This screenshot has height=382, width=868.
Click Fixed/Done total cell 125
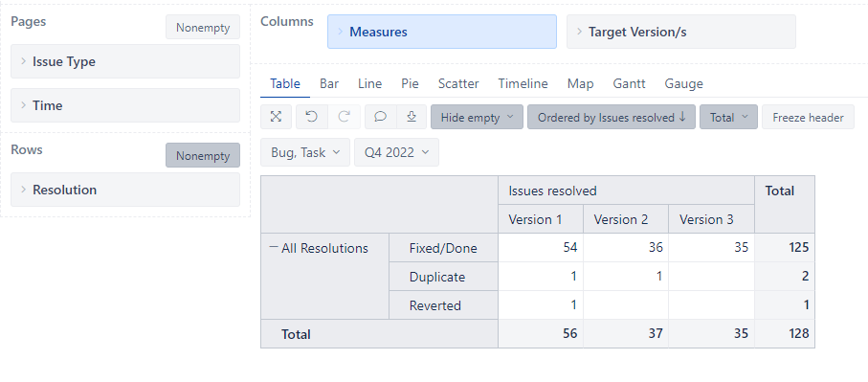point(785,247)
